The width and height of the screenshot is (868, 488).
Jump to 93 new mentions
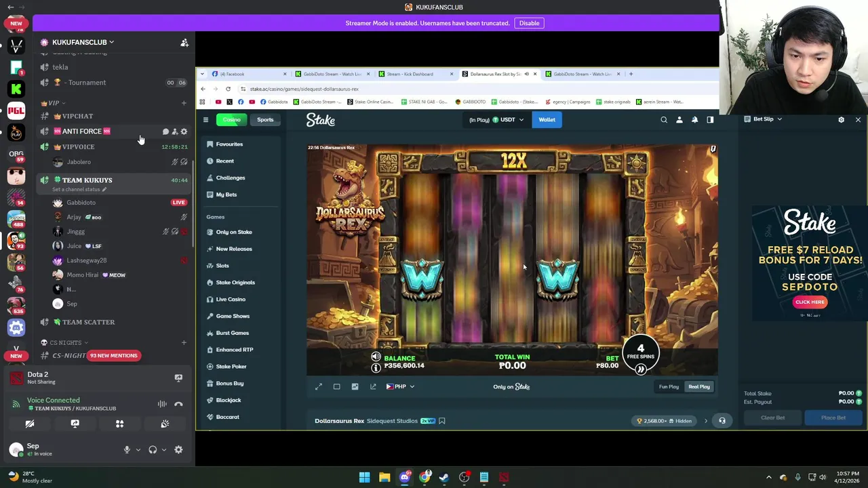coord(114,356)
